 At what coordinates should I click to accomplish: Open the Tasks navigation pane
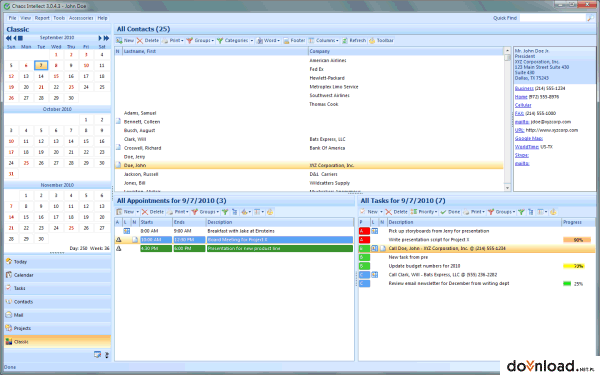57,288
